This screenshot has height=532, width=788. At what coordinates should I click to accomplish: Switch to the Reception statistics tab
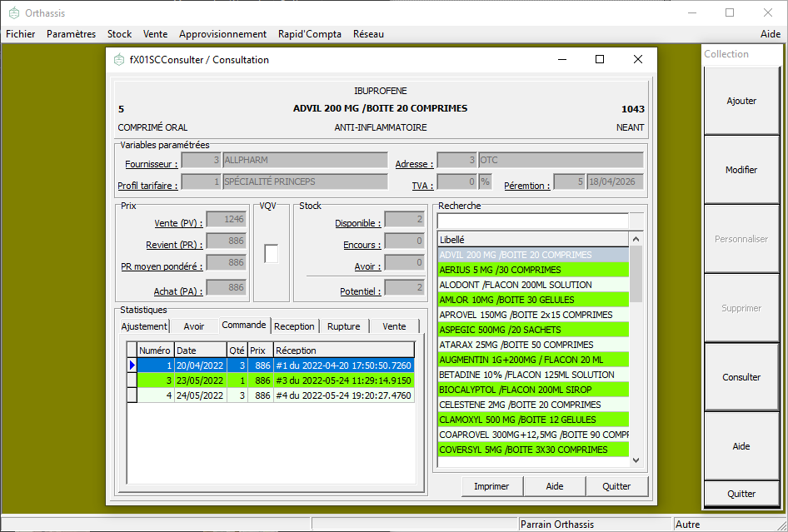[295, 326]
